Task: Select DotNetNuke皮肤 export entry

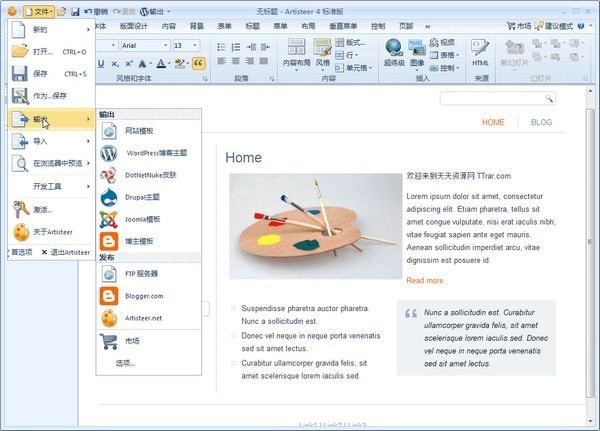Action: pyautogui.click(x=150, y=174)
